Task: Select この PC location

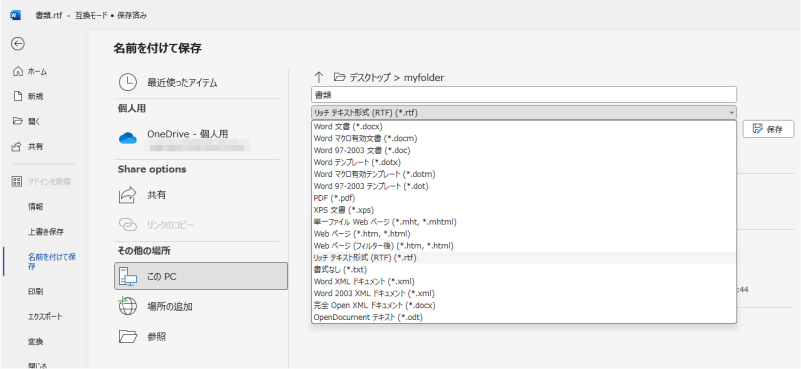Action: coord(201,276)
